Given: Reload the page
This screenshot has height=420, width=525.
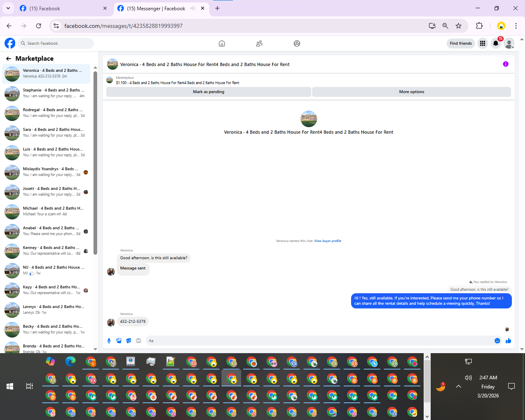Looking at the screenshot, I should (39, 26).
